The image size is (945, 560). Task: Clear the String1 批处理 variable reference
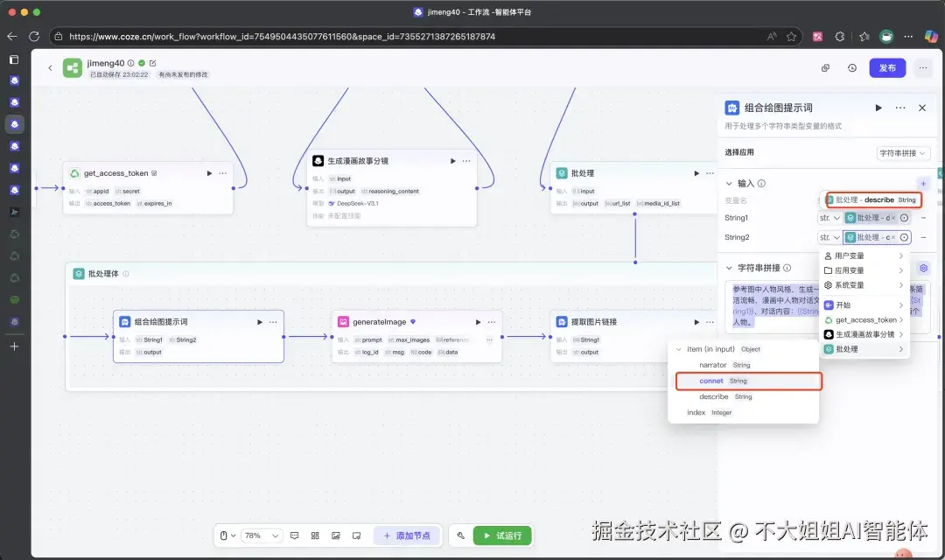click(893, 218)
